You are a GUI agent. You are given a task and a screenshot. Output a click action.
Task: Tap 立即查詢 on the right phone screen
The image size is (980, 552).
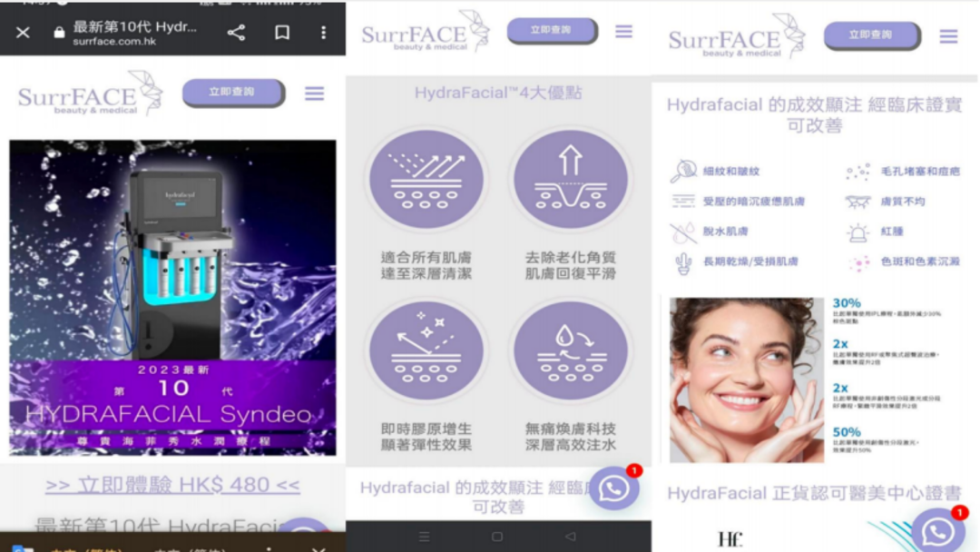tap(872, 35)
